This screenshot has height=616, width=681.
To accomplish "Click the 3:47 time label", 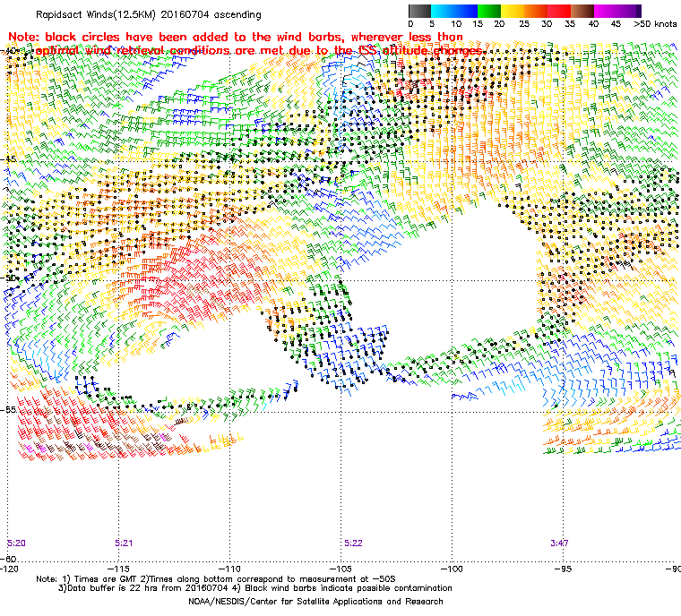I will coord(559,543).
